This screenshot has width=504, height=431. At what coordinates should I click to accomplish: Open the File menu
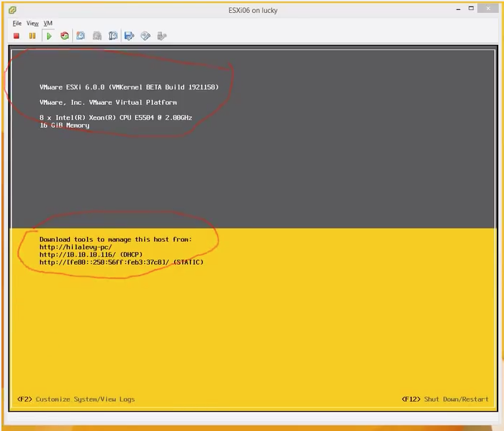click(x=17, y=23)
